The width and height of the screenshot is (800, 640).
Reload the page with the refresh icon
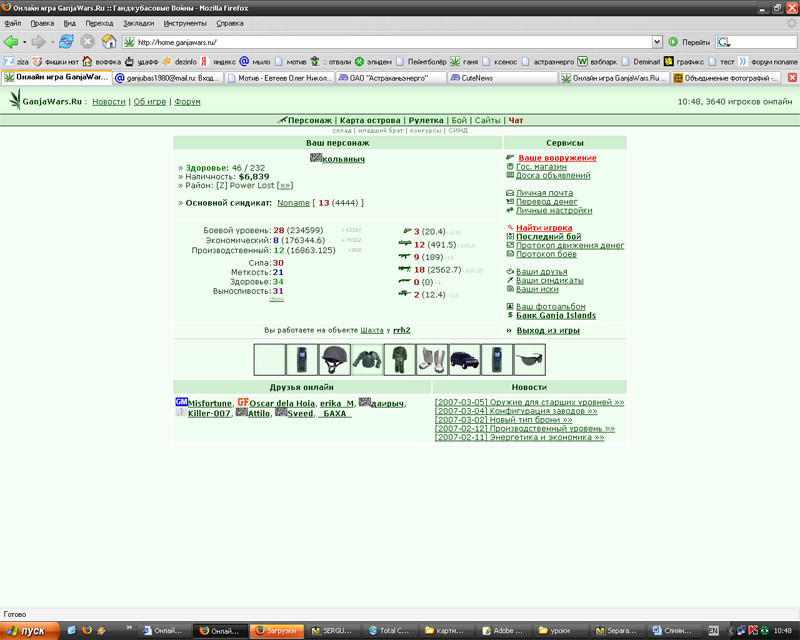(x=66, y=41)
